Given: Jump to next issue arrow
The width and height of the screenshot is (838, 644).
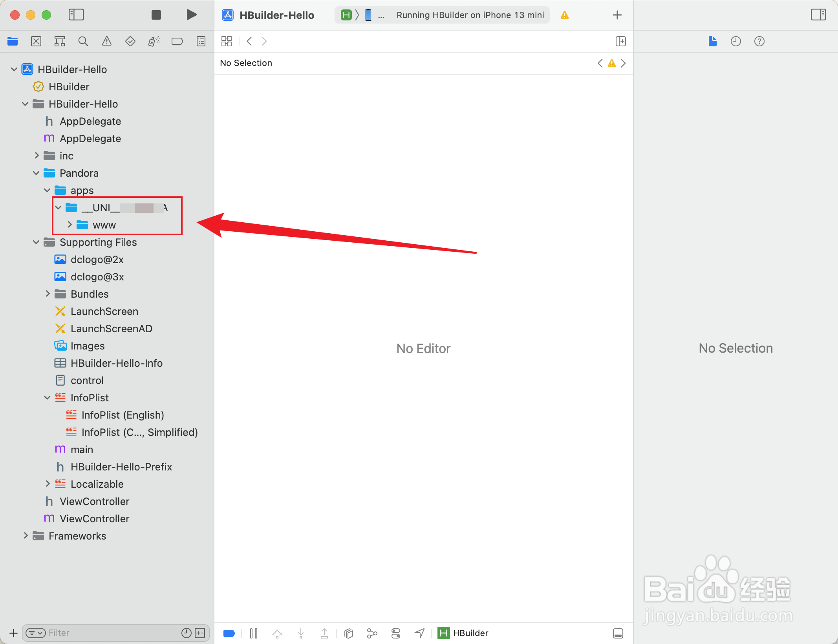Looking at the screenshot, I should click(624, 63).
